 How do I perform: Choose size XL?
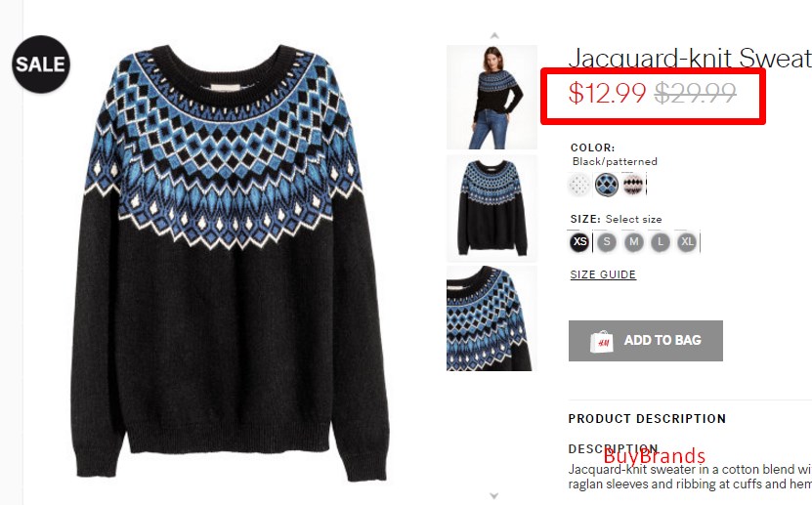(x=687, y=241)
